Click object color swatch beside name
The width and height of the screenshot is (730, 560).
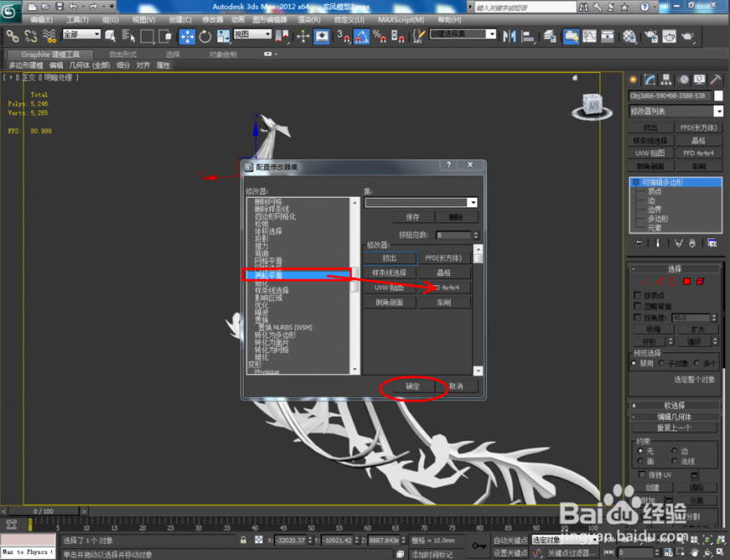[x=718, y=96]
